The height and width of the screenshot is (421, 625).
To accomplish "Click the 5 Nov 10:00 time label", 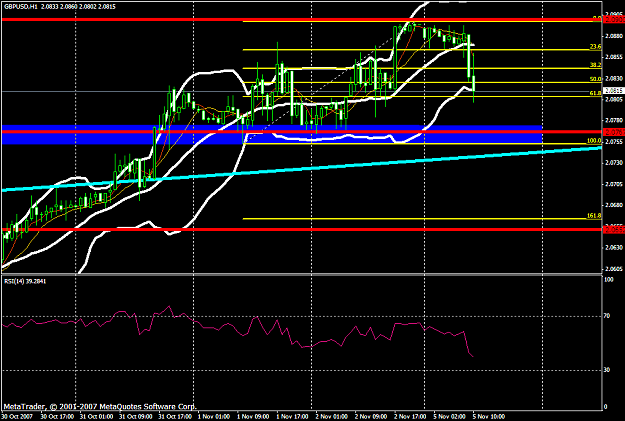I will click(489, 417).
